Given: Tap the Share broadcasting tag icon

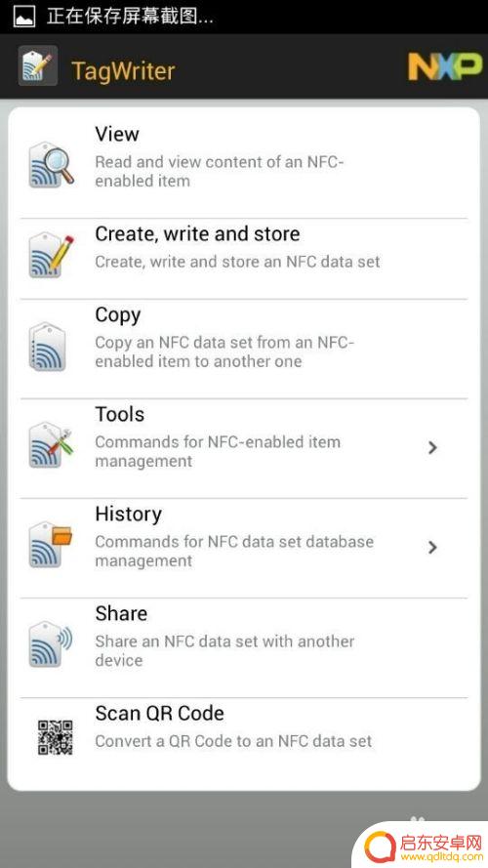Looking at the screenshot, I should click(51, 644).
